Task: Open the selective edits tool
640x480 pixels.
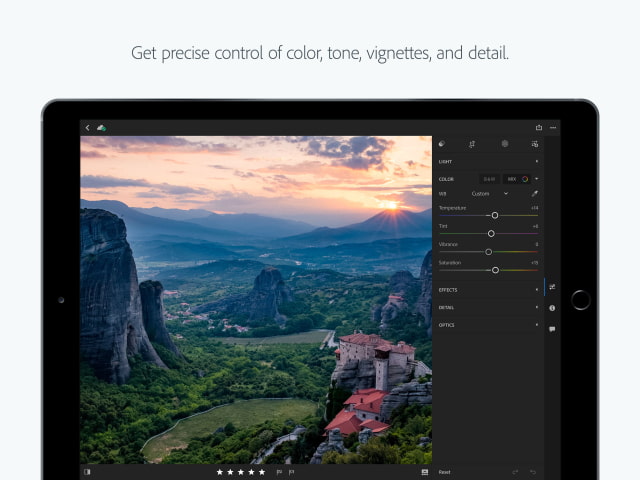Action: [535, 144]
